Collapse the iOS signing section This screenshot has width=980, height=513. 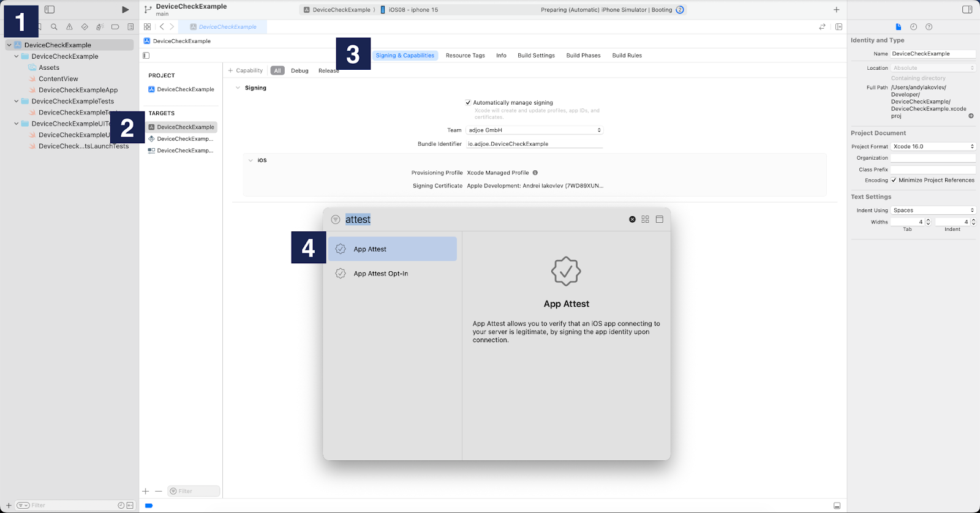(x=251, y=160)
